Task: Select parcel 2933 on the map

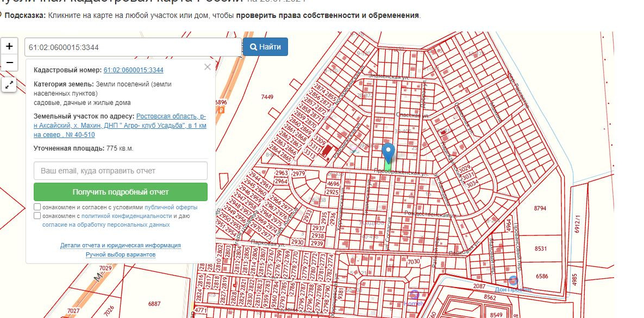Action: coord(308,215)
